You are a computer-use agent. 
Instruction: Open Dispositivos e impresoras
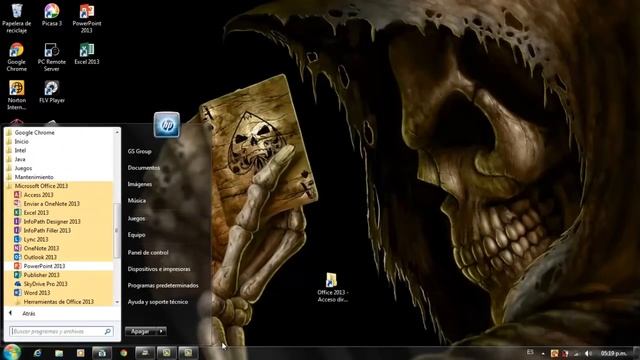point(159,269)
